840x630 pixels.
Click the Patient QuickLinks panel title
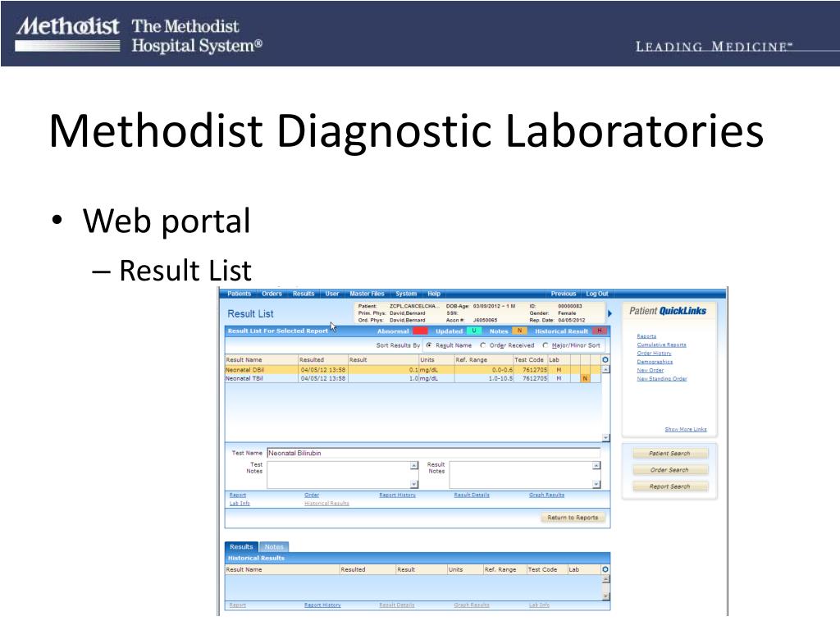pos(668,311)
